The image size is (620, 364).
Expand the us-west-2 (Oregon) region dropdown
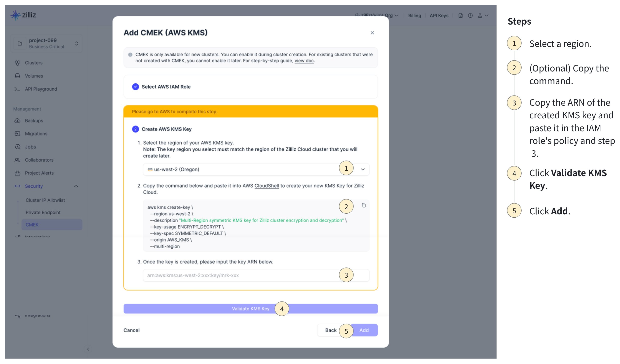coord(363,169)
